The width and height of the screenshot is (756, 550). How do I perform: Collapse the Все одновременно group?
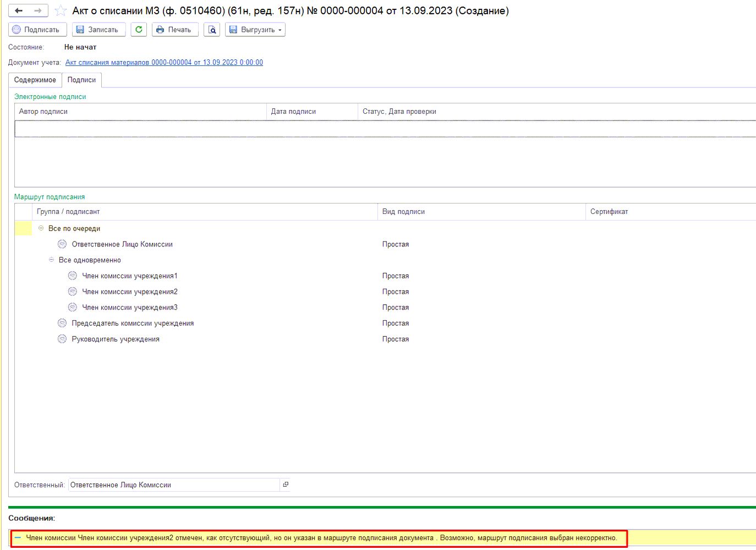pos(51,260)
